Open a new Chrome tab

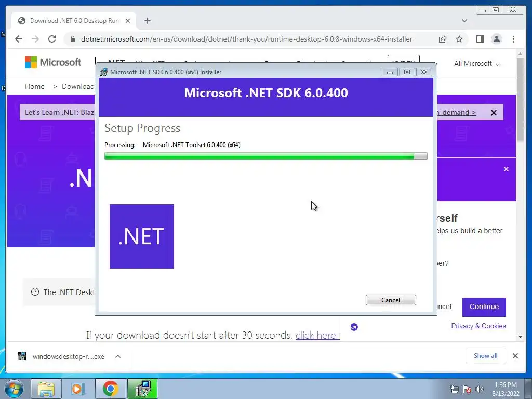coord(147,21)
